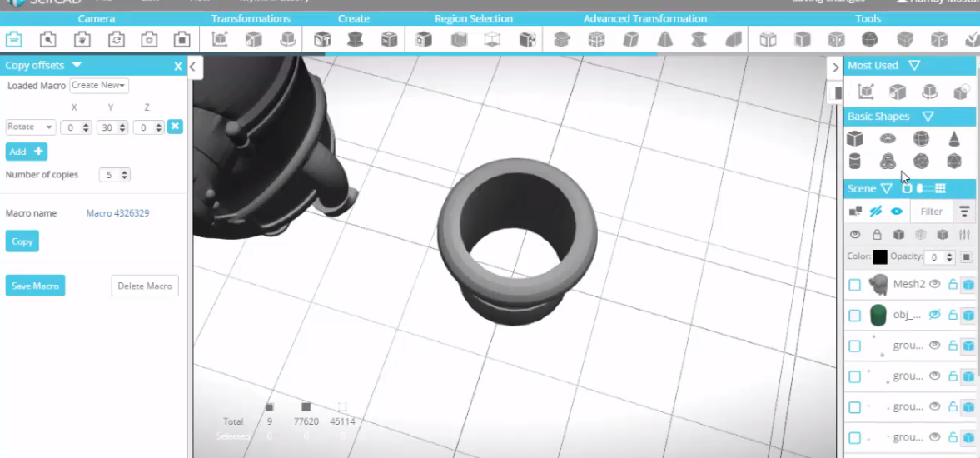Toggle visibility eye for Mesh2
Screen dimensions: 980x458
(x=935, y=284)
